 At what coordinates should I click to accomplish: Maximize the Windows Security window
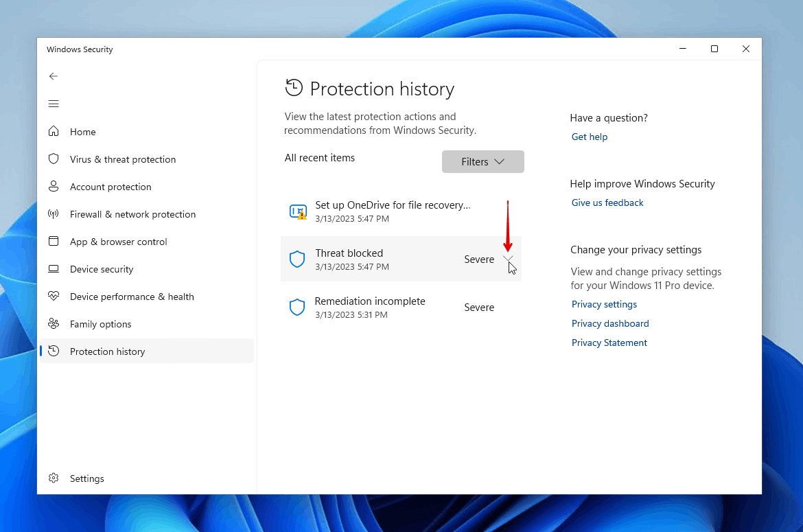[714, 49]
